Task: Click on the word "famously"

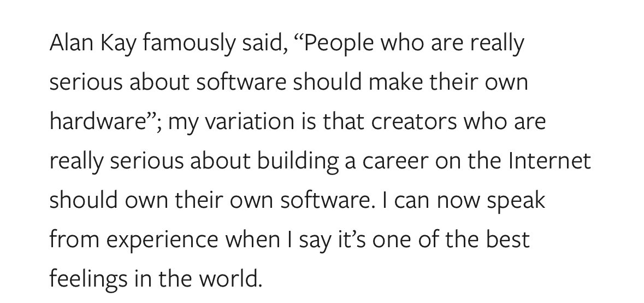Action: click(x=189, y=44)
